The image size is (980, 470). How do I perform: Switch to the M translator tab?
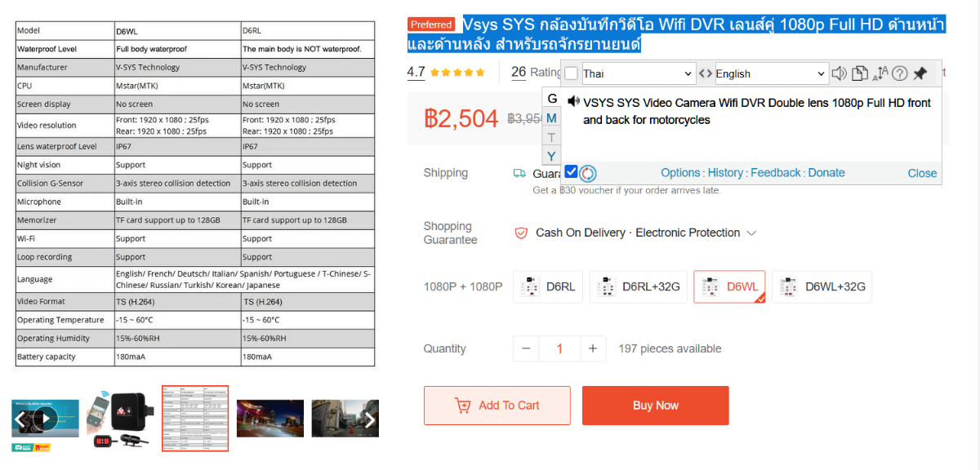[x=552, y=118]
